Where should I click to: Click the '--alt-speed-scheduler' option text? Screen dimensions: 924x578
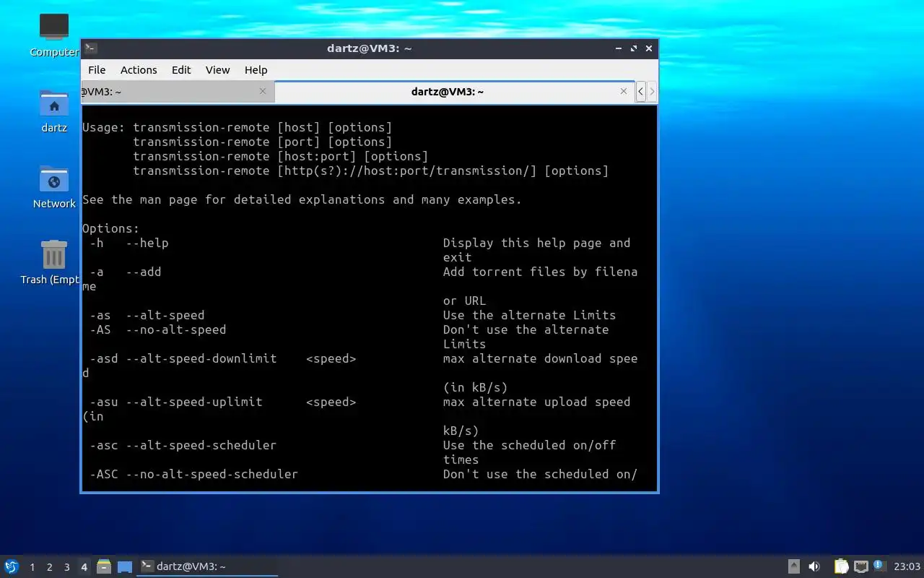pyautogui.click(x=201, y=445)
